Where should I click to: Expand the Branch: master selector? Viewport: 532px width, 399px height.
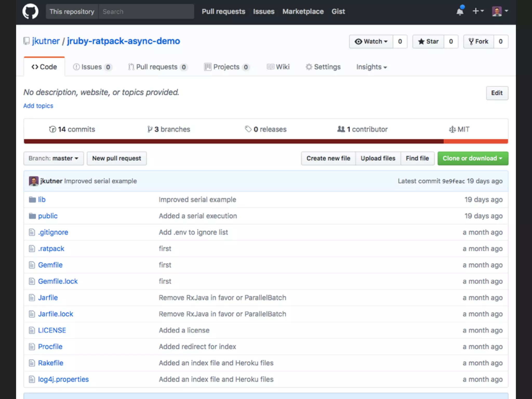click(x=54, y=158)
